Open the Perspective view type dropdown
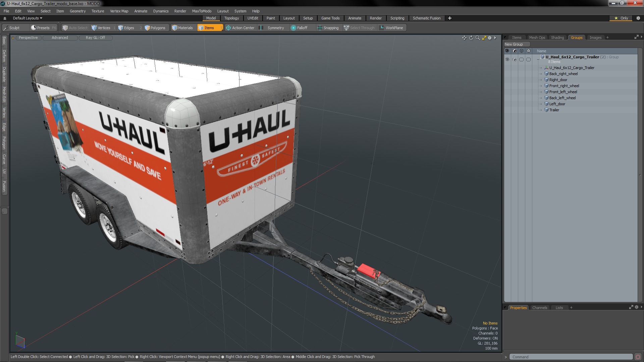The image size is (644, 362). click(28, 38)
